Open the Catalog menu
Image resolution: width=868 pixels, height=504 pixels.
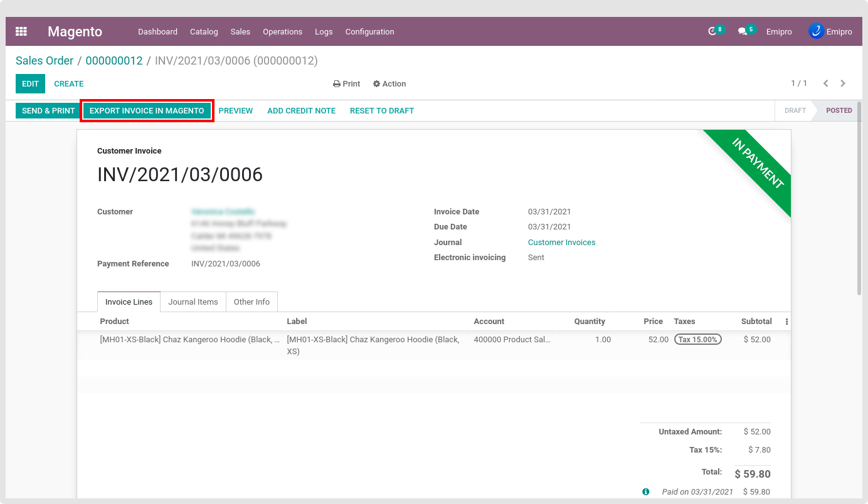204,31
